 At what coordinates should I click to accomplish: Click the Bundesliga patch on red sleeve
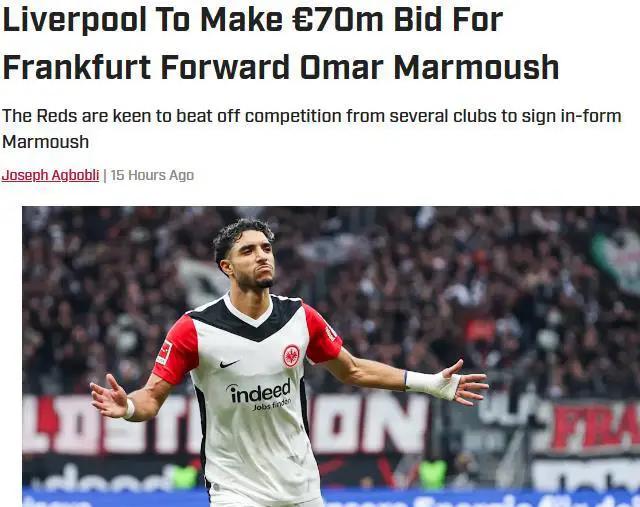click(x=164, y=353)
